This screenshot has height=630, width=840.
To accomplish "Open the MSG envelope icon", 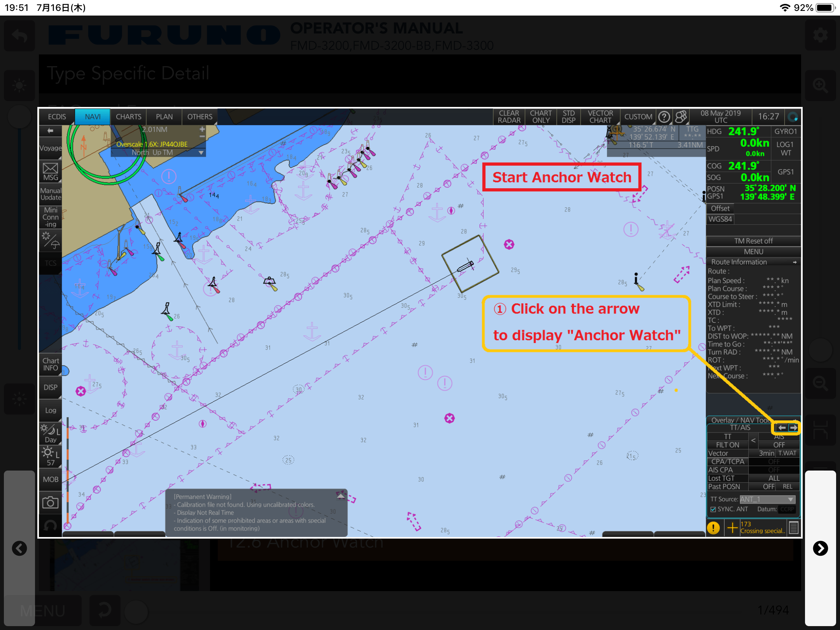I will [x=51, y=172].
